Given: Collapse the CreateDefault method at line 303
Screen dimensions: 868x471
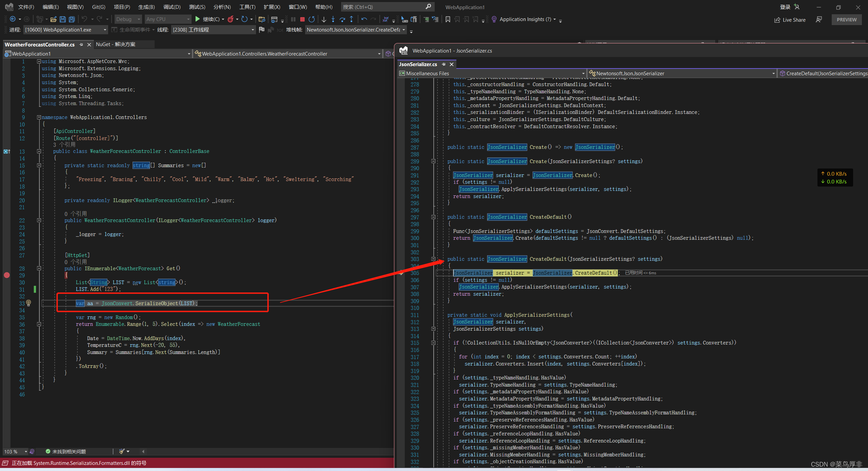Looking at the screenshot, I should click(x=433, y=259).
